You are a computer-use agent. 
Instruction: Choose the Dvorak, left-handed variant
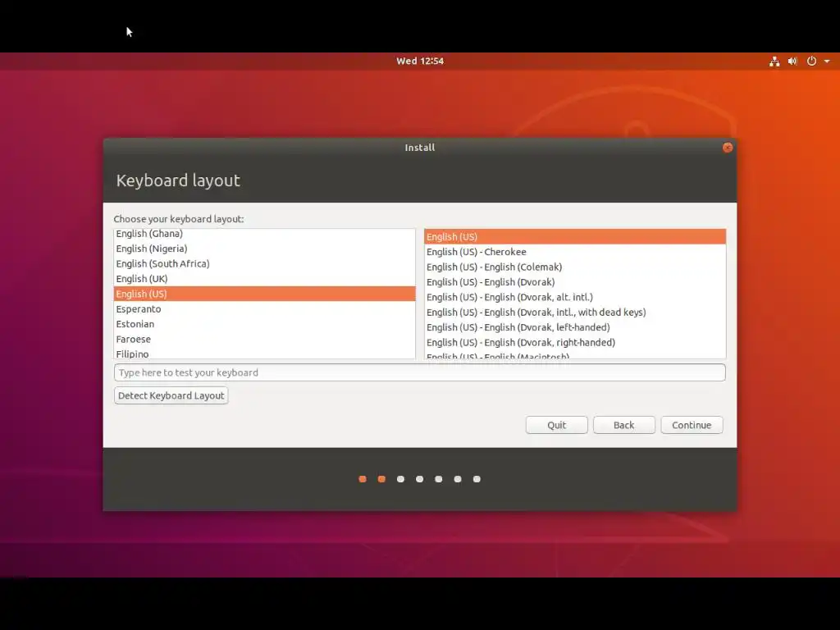coord(575,327)
